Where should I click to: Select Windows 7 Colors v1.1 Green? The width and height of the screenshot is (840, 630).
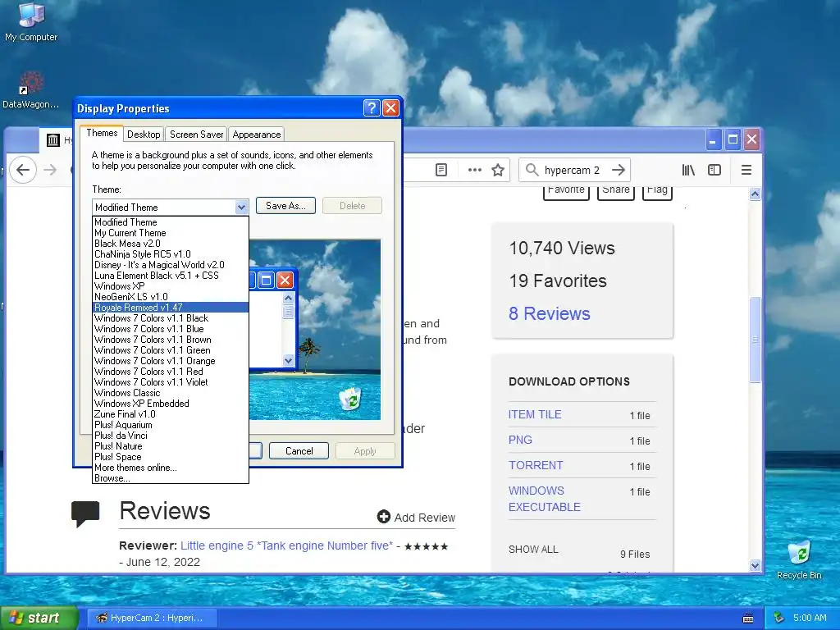coord(171,350)
